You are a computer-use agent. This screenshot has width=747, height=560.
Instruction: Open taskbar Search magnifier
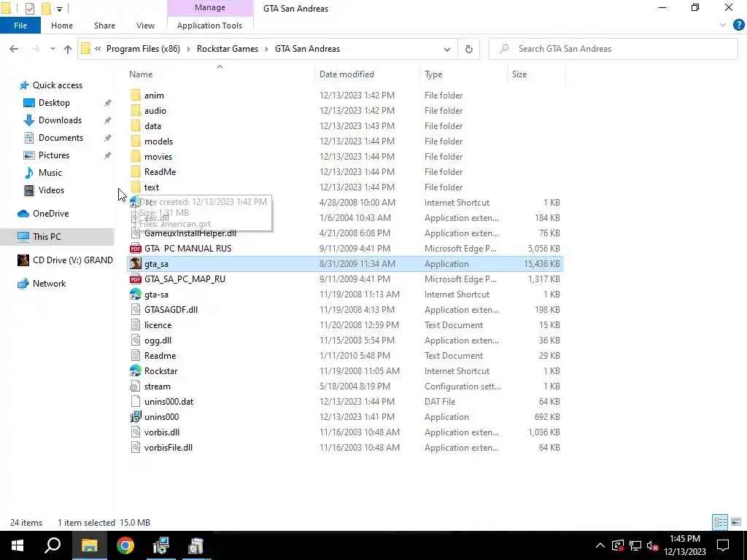(x=53, y=545)
